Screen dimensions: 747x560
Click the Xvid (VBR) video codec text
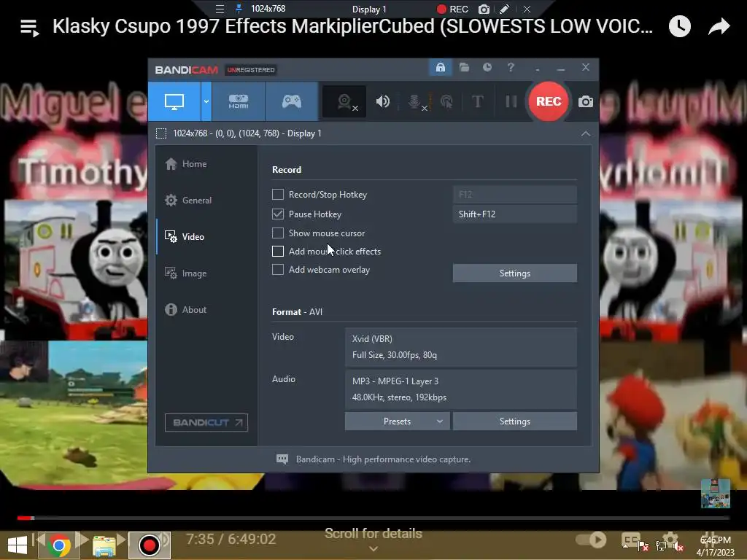pyautogui.click(x=372, y=339)
